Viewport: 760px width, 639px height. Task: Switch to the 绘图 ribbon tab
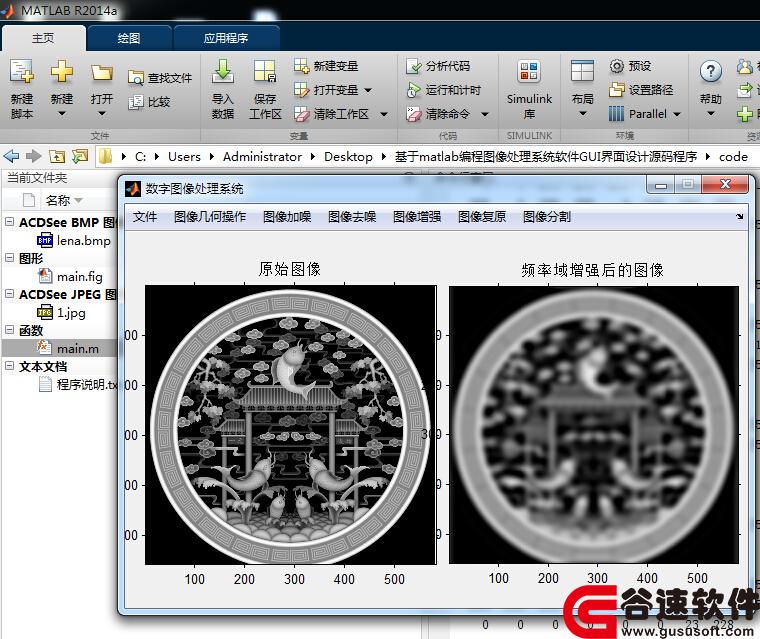tap(129, 38)
